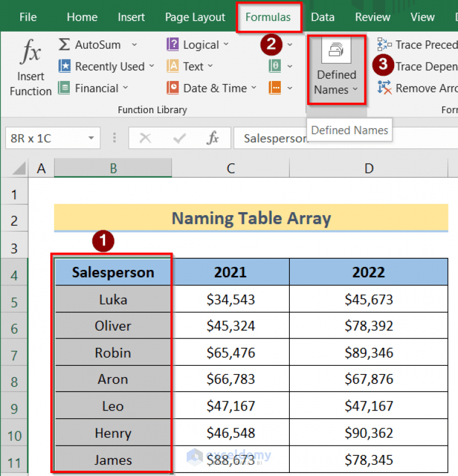
Task: Click the AutoSum sigma icon
Action: (x=64, y=44)
